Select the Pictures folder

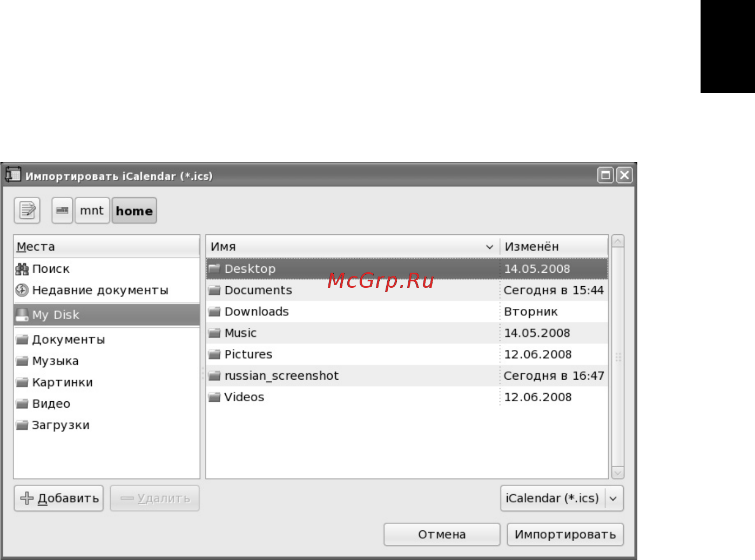[x=407, y=354]
